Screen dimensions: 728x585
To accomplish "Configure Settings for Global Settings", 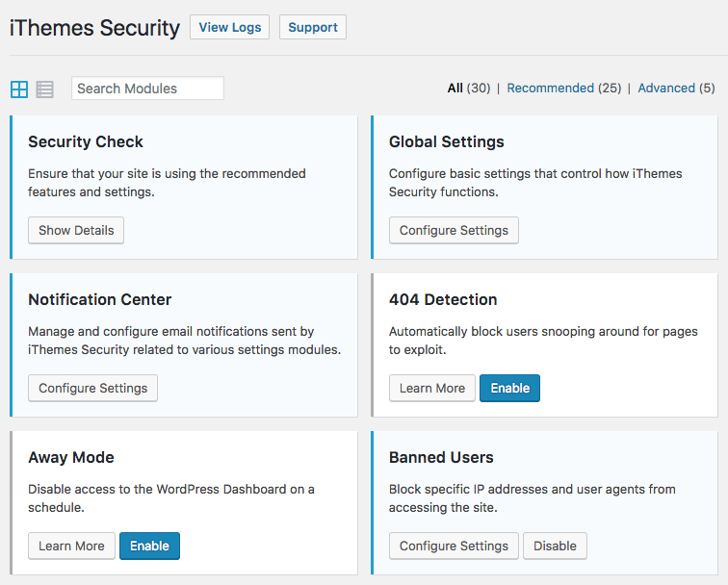I will (x=454, y=230).
